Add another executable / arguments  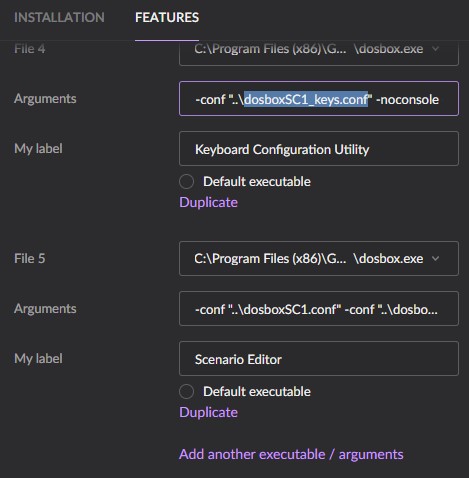point(291,454)
